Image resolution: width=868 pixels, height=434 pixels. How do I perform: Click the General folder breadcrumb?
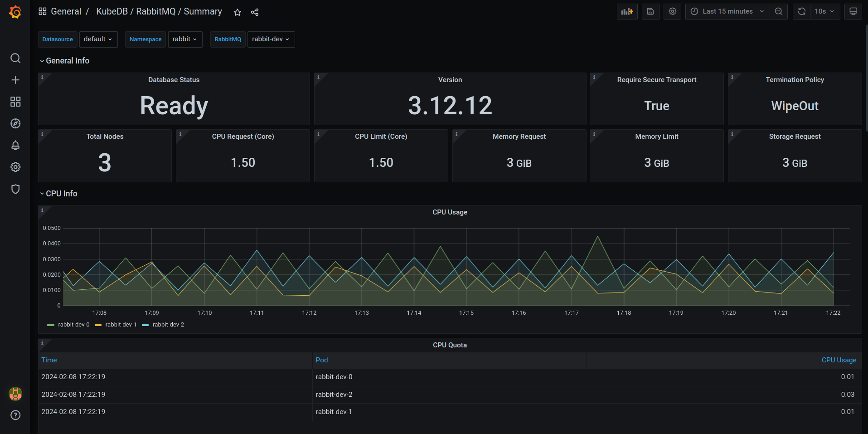click(66, 11)
